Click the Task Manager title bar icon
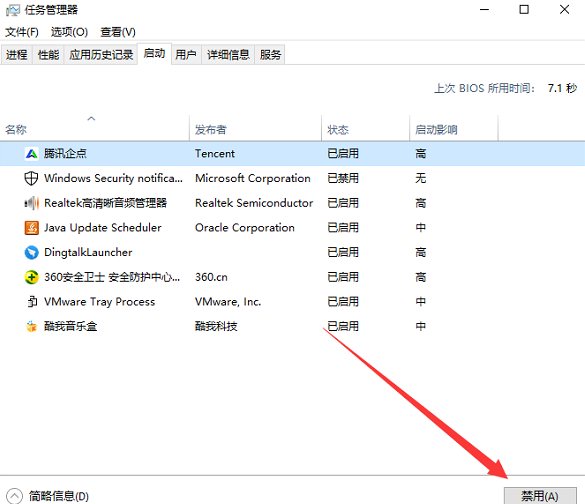The width and height of the screenshot is (585, 504). 12,10
